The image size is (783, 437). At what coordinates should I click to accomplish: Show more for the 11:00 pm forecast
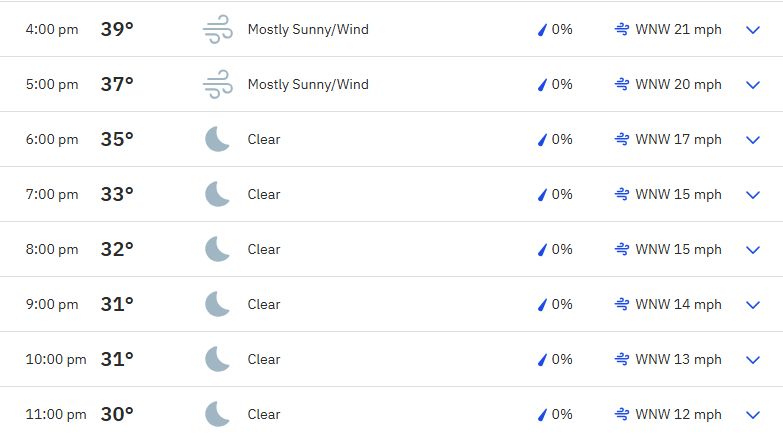753,415
